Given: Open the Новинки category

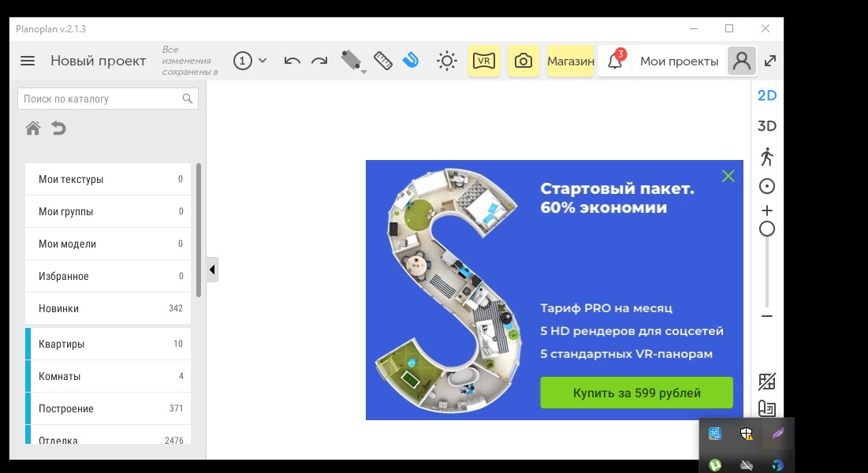Looking at the screenshot, I should 108,308.
